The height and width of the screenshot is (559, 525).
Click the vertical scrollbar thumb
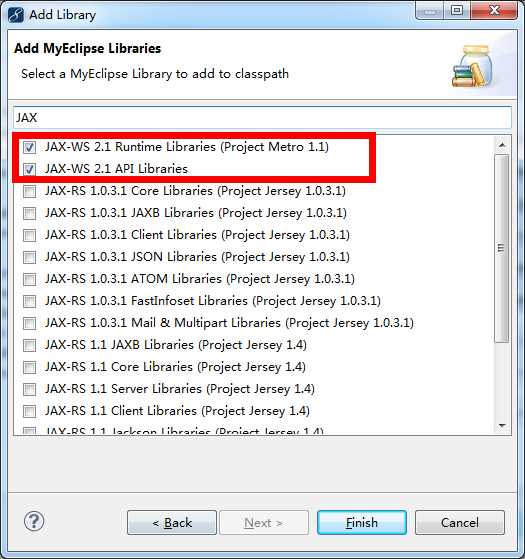[x=502, y=248]
